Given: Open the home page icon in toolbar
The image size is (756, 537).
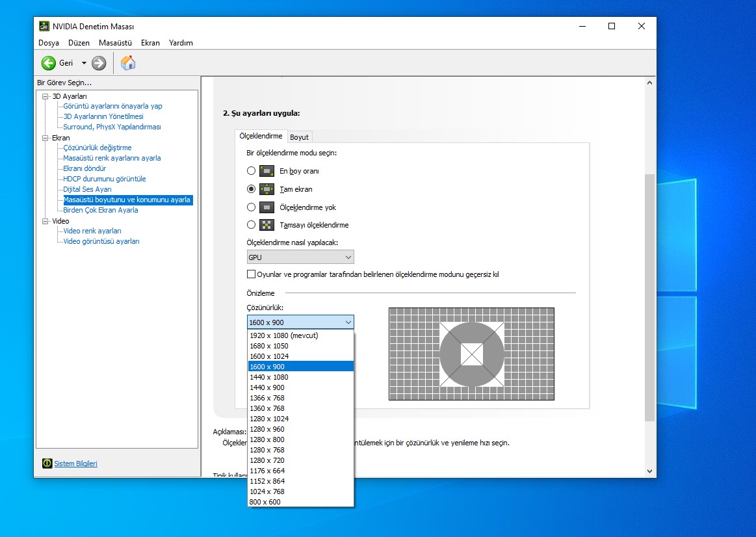Looking at the screenshot, I should [128, 62].
